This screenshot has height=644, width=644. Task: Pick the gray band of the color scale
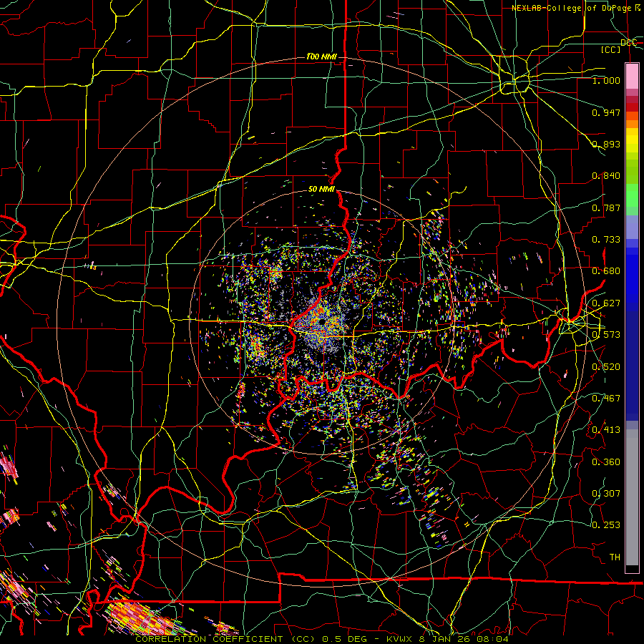tap(632, 497)
